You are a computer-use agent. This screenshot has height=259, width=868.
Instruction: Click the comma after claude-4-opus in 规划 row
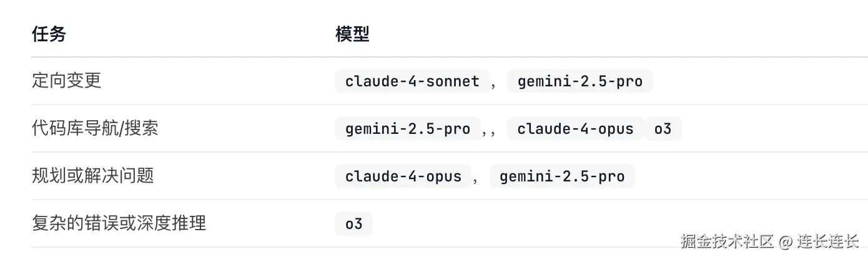tap(476, 178)
